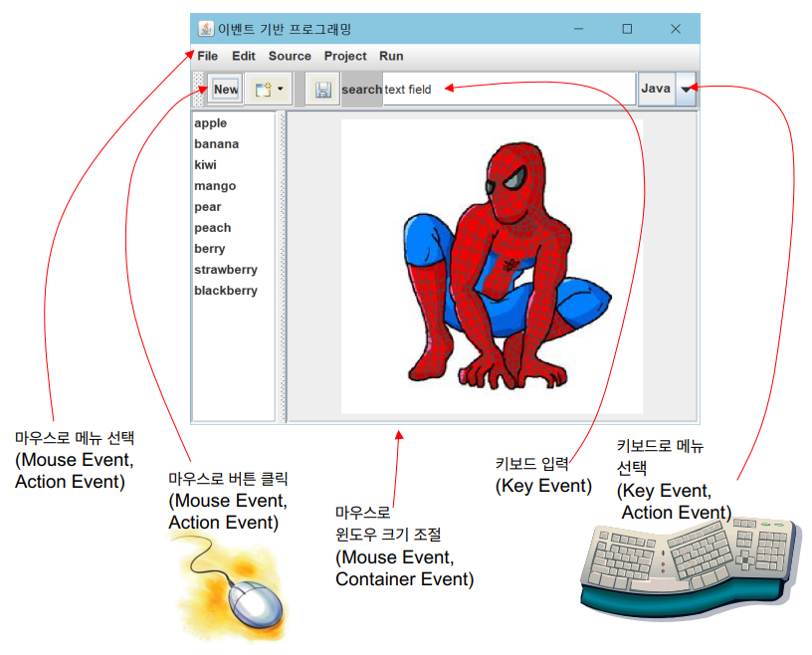Click the Save floppy disk icon

[322, 90]
